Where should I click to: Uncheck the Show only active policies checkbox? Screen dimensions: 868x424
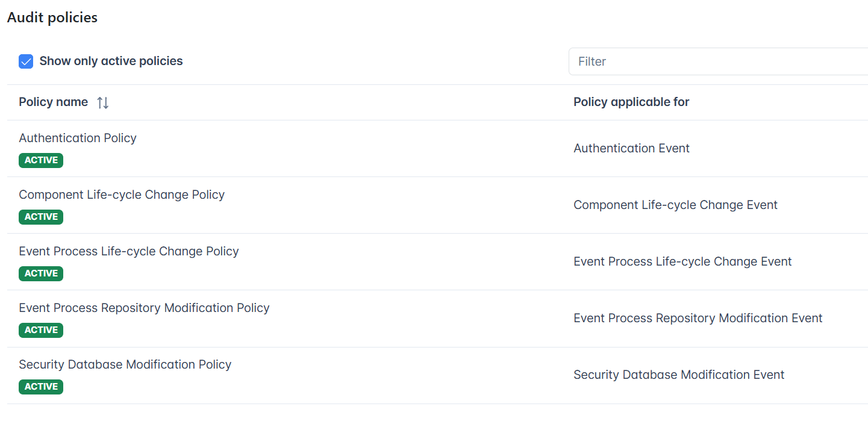26,61
